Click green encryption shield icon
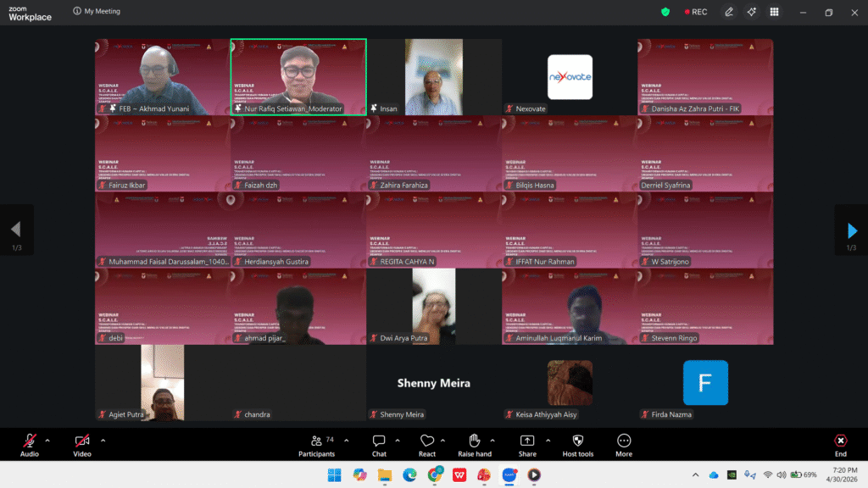The width and height of the screenshot is (868, 488). point(665,12)
